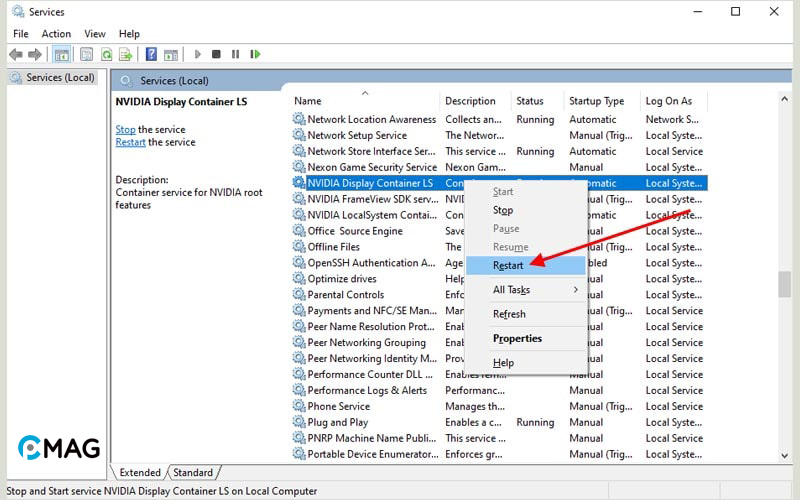Viewport: 800px width, 500px height.
Task: Switch to the Extended tab
Action: click(x=140, y=472)
